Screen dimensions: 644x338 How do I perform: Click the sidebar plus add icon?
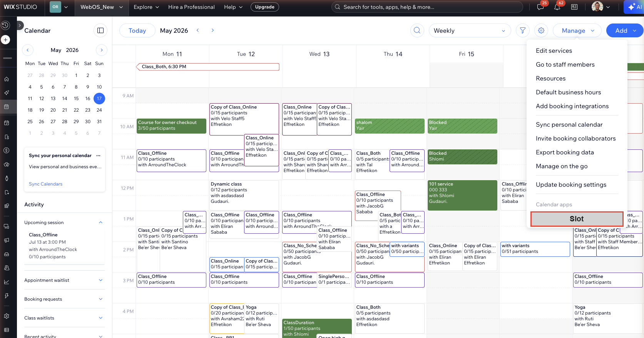(x=5, y=40)
